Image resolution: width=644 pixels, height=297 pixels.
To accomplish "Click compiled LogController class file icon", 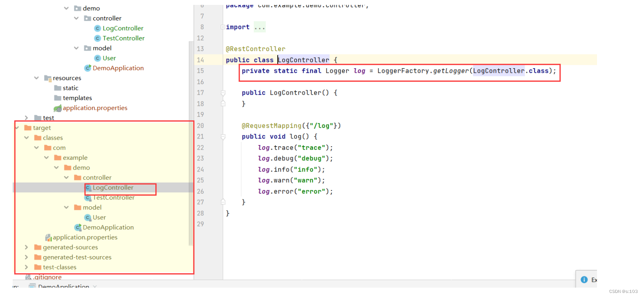I will [x=88, y=188].
